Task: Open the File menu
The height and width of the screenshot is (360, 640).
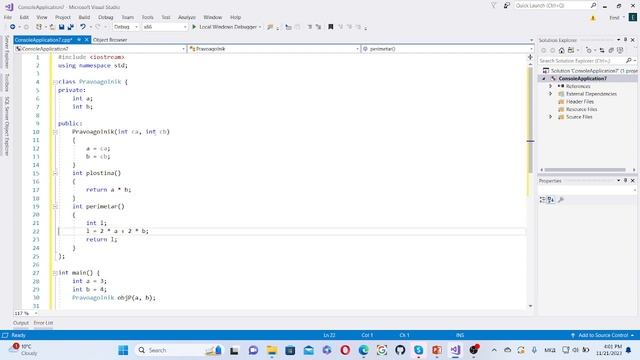Action: (8, 17)
